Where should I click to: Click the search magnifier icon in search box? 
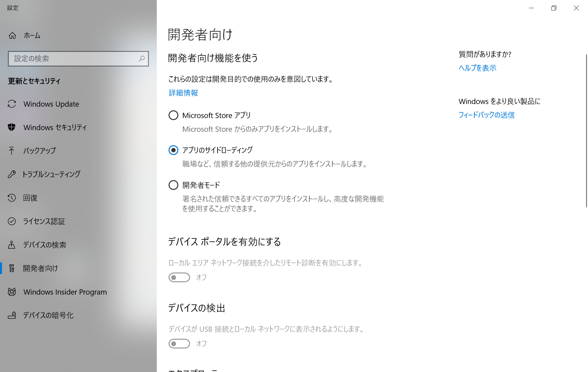[141, 59]
